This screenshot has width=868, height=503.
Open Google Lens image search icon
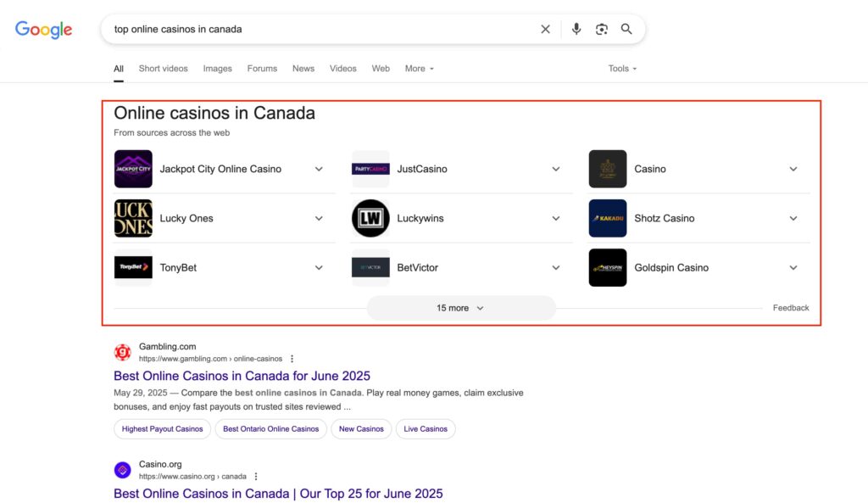click(x=602, y=29)
